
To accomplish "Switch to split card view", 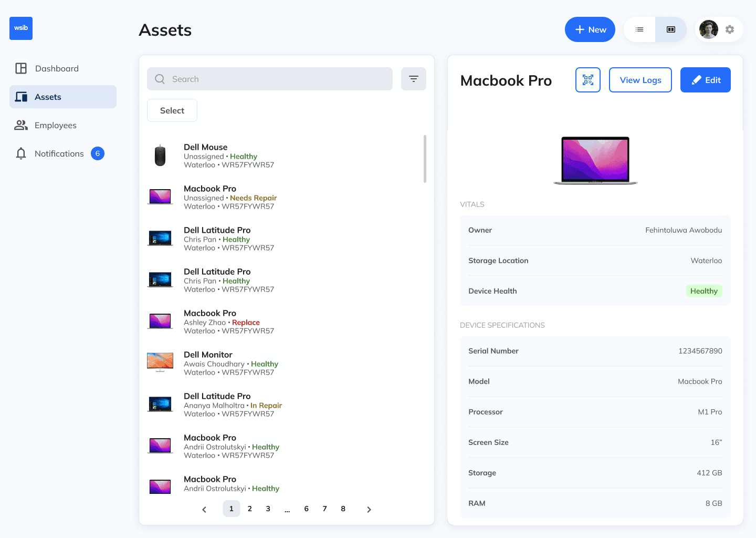I will coord(671,29).
